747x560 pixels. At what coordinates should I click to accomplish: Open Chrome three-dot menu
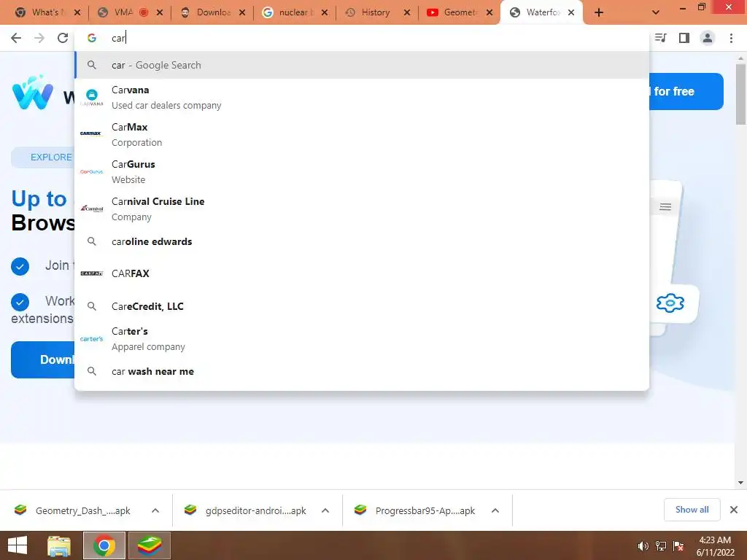click(731, 38)
